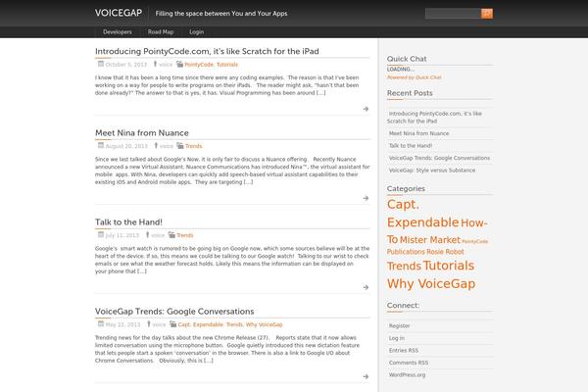Open the VOICEGAP site logo link
Viewport: 588px width, 392px height.
119,13
